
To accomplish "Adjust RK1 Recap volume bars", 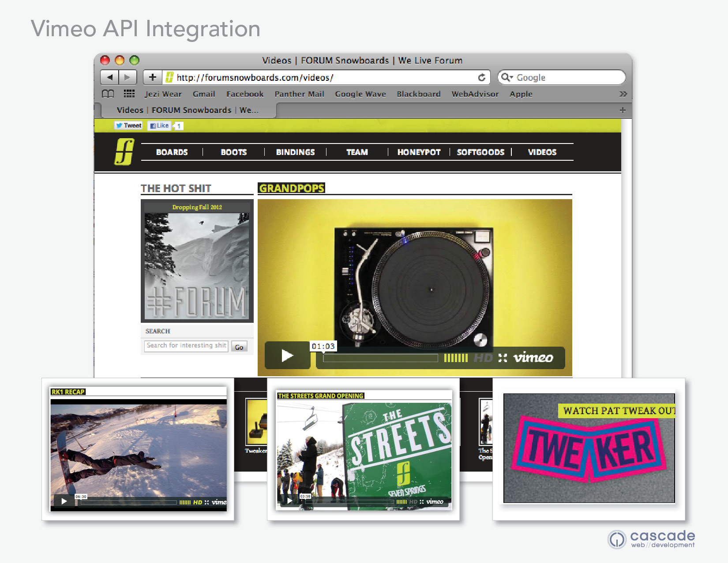I will 185,503.
